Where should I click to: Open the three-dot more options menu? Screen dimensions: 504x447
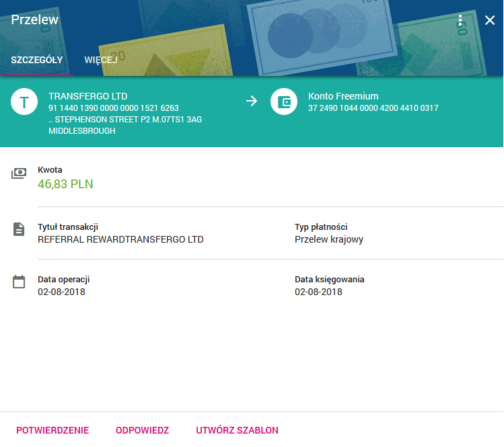pyautogui.click(x=460, y=20)
